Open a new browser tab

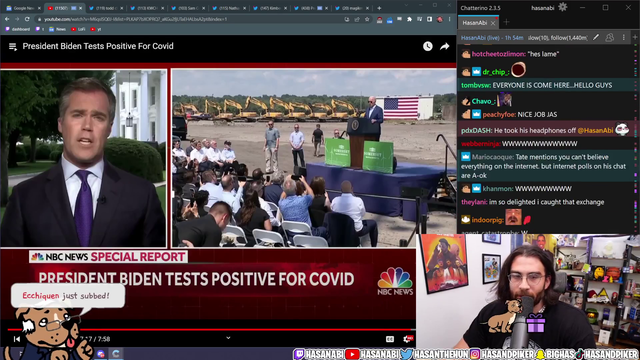(x=379, y=8)
